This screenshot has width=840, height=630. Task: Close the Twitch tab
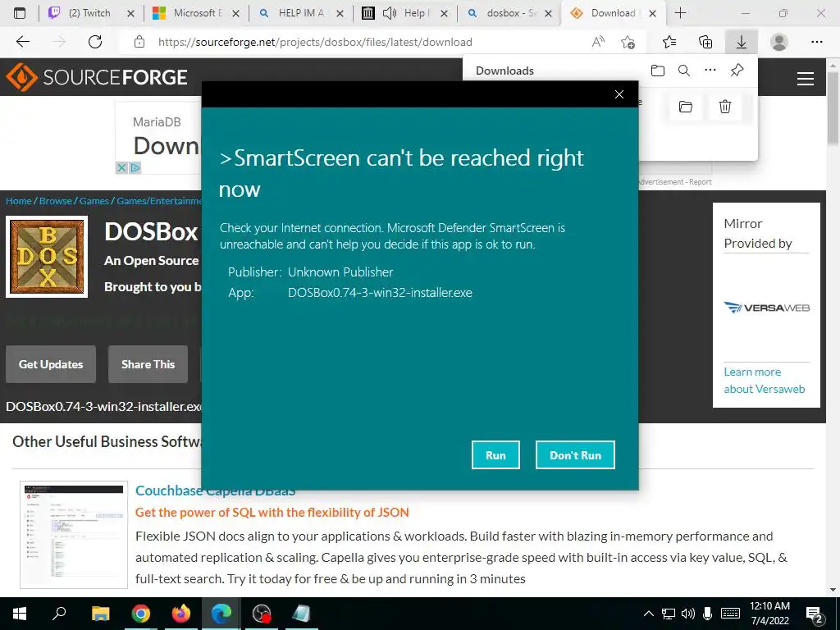coord(130,13)
